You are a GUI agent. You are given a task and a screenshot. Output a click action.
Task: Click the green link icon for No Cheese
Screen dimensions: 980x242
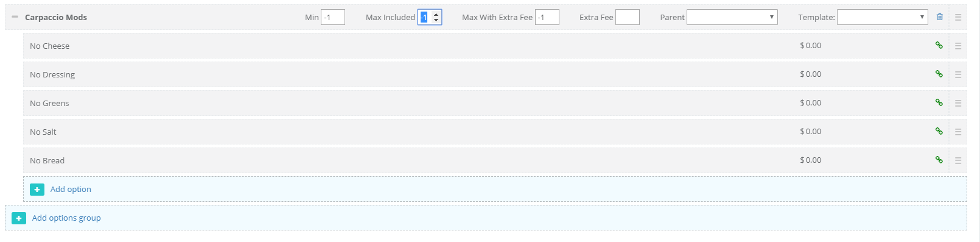pyautogui.click(x=939, y=45)
